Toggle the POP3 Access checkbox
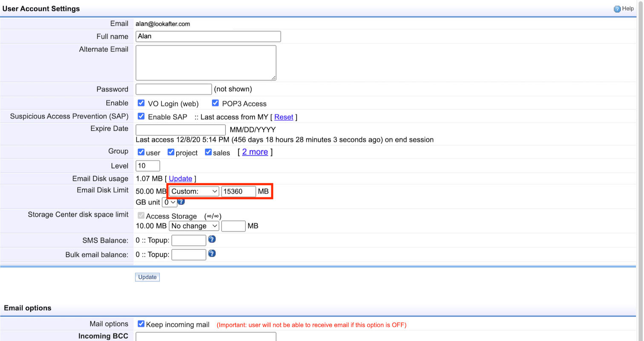 coord(215,103)
